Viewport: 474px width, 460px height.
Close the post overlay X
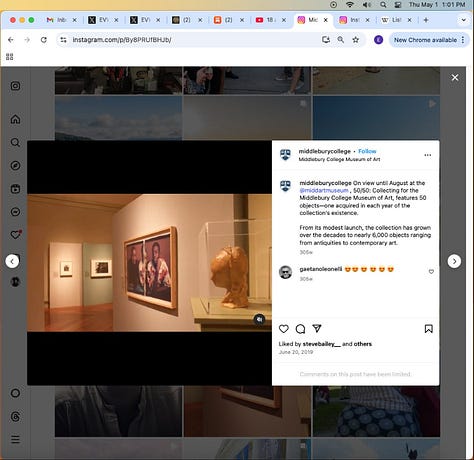455,78
